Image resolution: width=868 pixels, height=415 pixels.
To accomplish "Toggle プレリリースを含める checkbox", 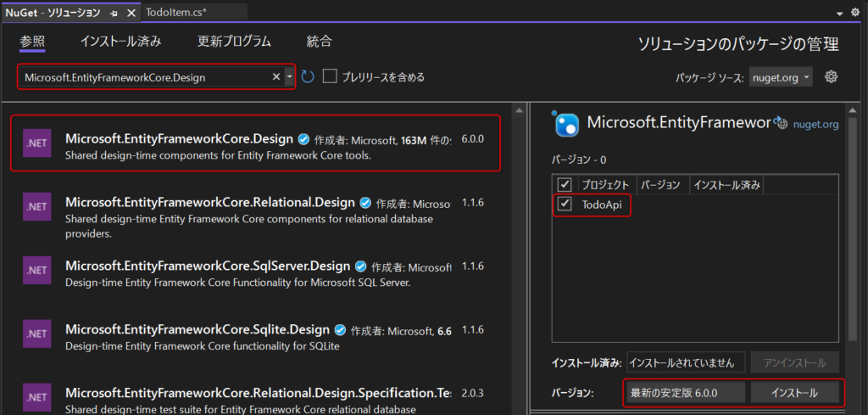I will tap(330, 76).
